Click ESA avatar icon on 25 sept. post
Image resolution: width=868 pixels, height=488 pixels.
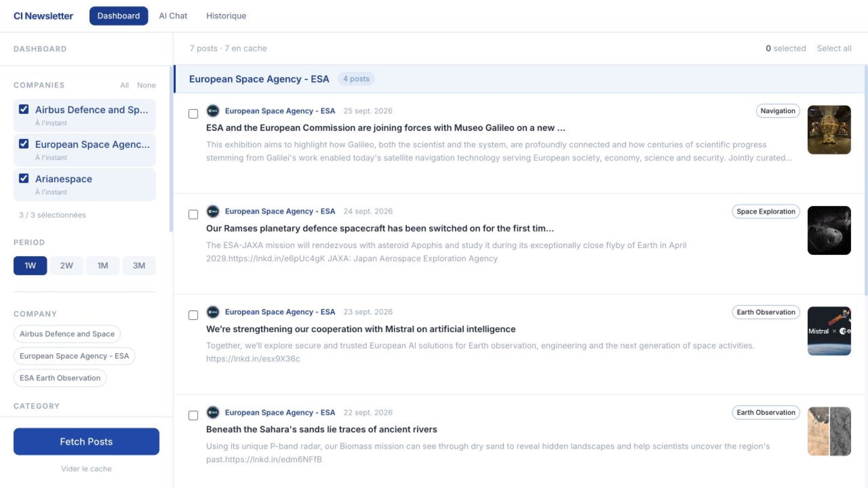213,111
